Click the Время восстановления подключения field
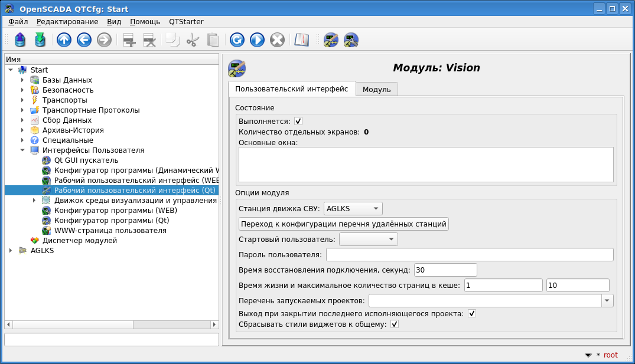This screenshot has width=635, height=364. (445, 270)
